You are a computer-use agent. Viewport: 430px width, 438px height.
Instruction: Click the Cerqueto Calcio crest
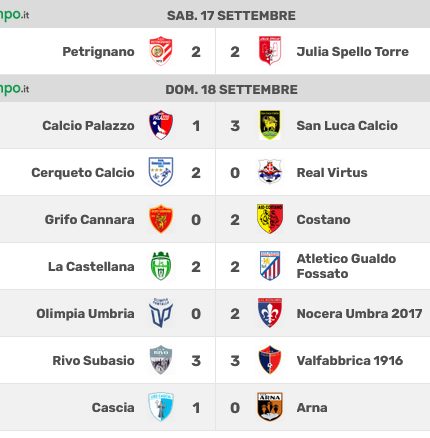161,172
